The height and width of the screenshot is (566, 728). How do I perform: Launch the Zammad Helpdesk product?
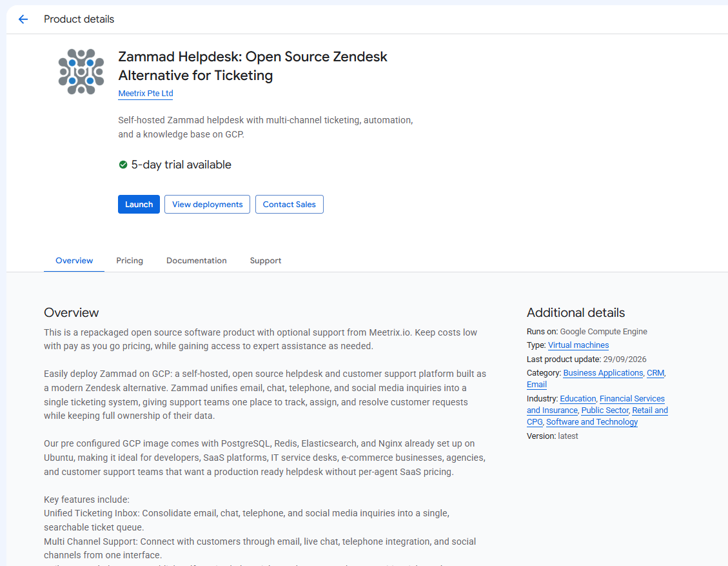pyautogui.click(x=139, y=205)
